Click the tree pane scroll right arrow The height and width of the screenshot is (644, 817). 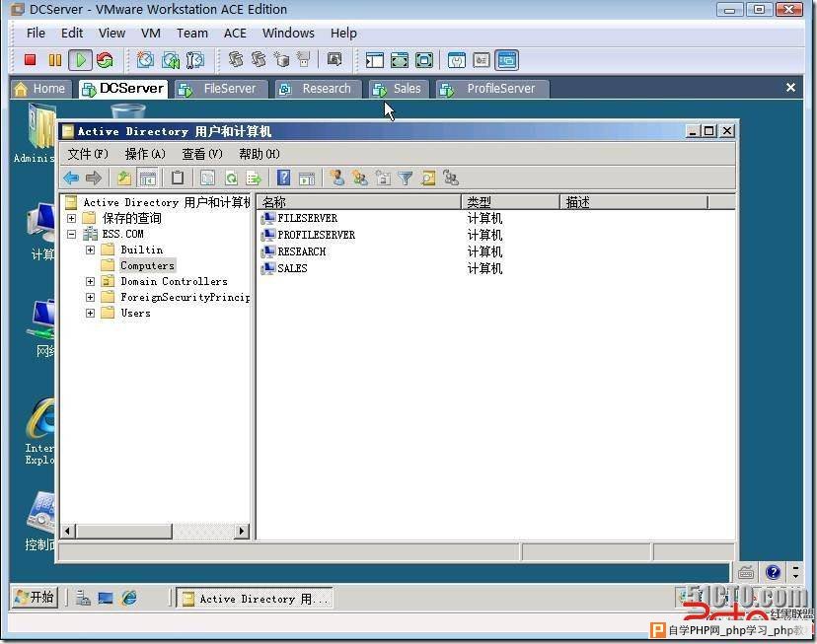click(241, 531)
